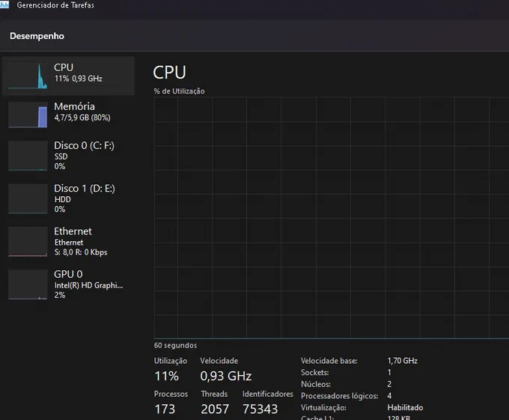Click the 'Virtualização:' label
The width and height of the screenshot is (509, 420).
pyautogui.click(x=323, y=408)
